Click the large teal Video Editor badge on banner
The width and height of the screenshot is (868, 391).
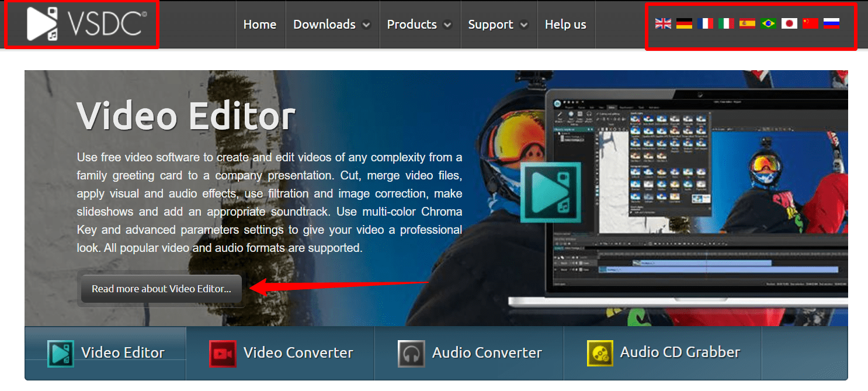point(551,192)
